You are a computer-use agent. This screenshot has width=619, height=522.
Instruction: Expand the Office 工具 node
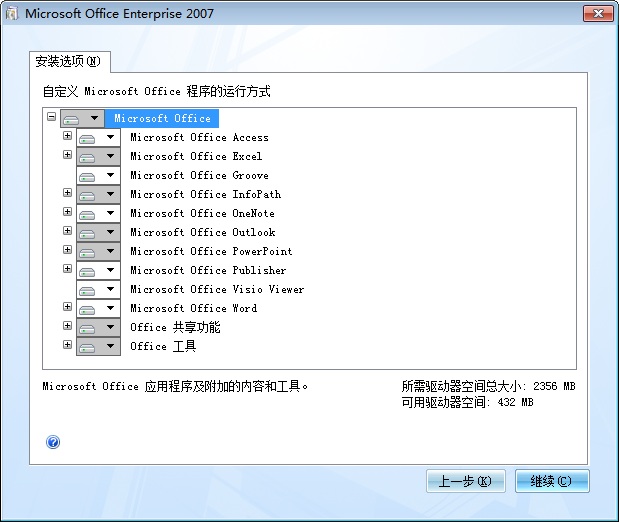coord(68,344)
